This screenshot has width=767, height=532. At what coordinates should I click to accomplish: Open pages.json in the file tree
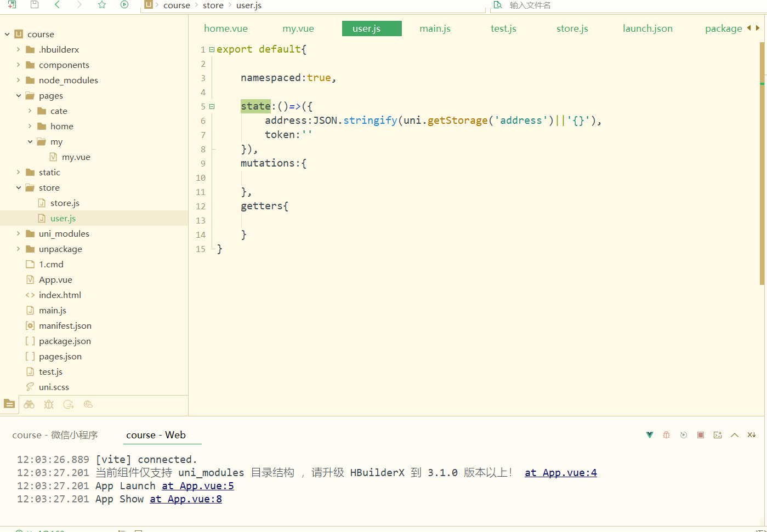60,356
